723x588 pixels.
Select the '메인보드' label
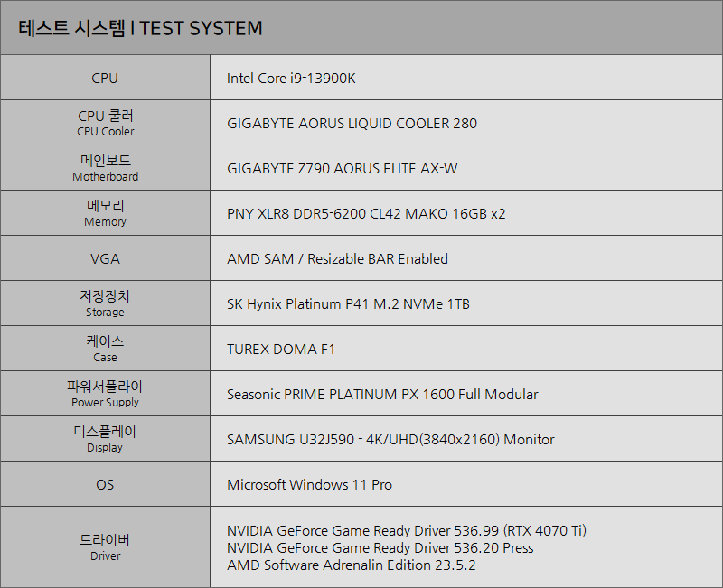click(x=106, y=161)
